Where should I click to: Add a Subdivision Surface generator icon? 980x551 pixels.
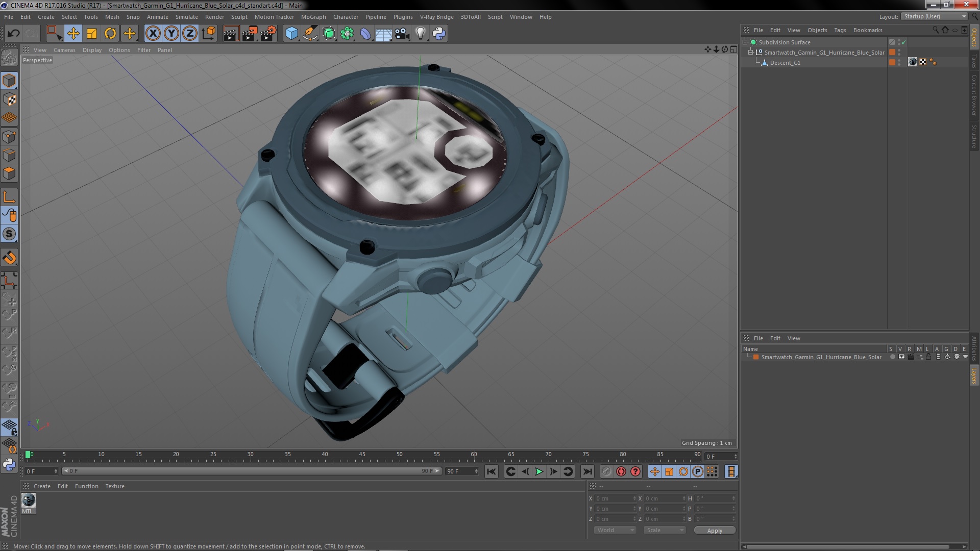tap(329, 34)
